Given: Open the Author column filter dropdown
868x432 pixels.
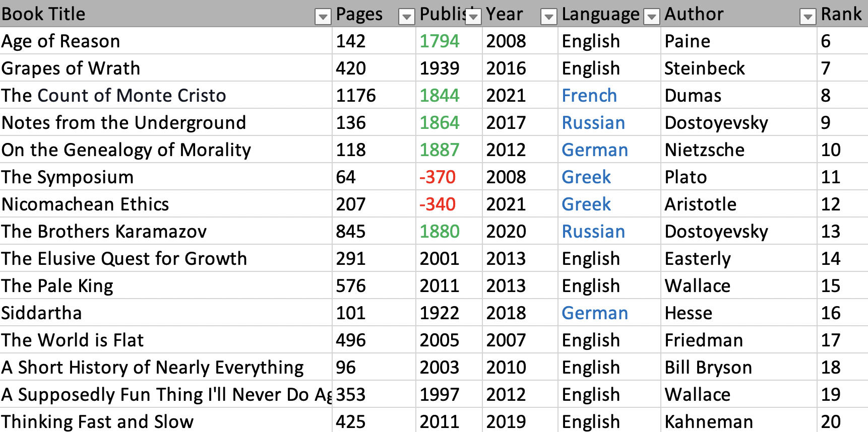Looking at the screenshot, I should (x=808, y=17).
